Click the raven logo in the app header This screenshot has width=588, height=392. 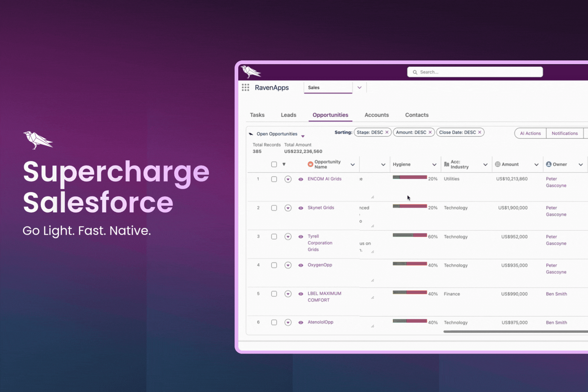coord(251,71)
